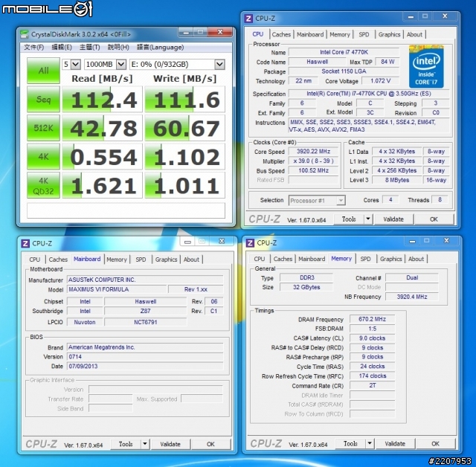
Task: Select the BIOS date '07/09/2013' value
Action: 145,367
